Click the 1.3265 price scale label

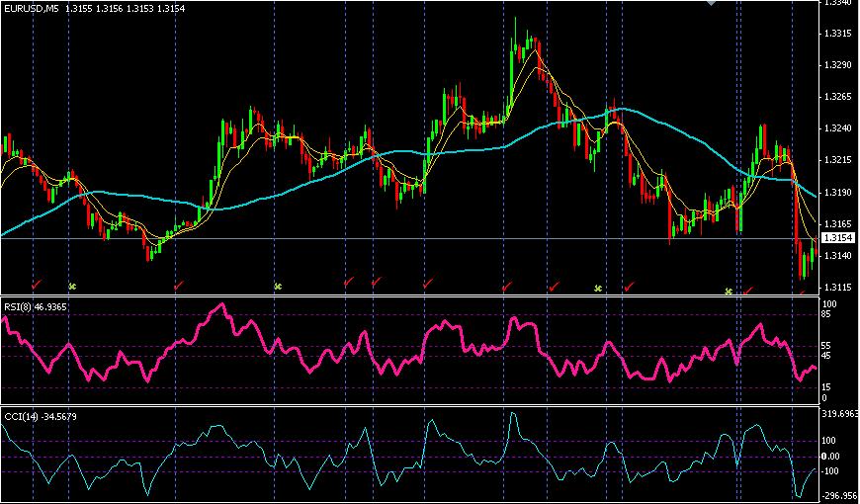coord(837,97)
